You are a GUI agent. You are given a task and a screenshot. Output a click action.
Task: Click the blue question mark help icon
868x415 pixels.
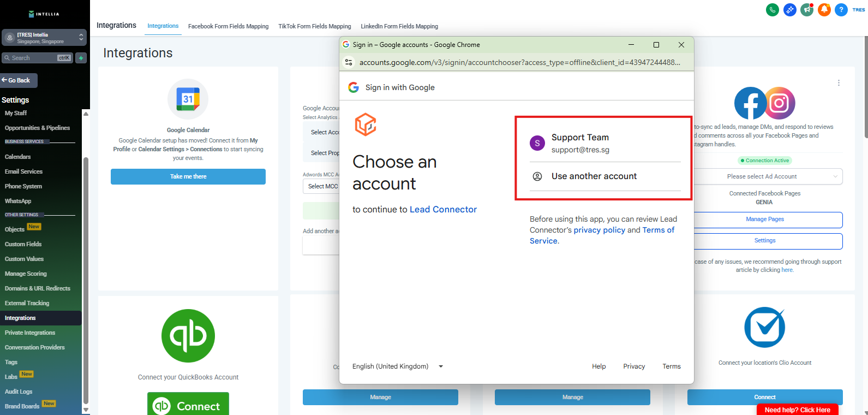click(x=841, y=10)
